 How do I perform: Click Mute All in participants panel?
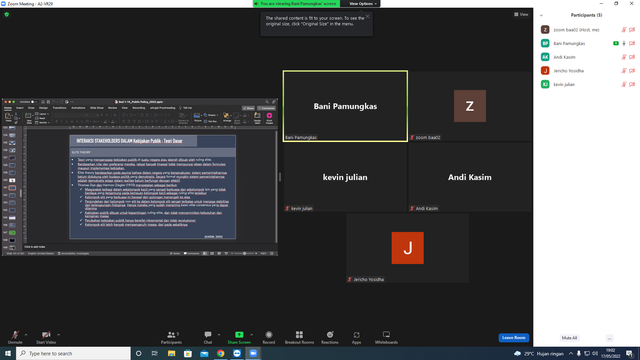(569, 338)
